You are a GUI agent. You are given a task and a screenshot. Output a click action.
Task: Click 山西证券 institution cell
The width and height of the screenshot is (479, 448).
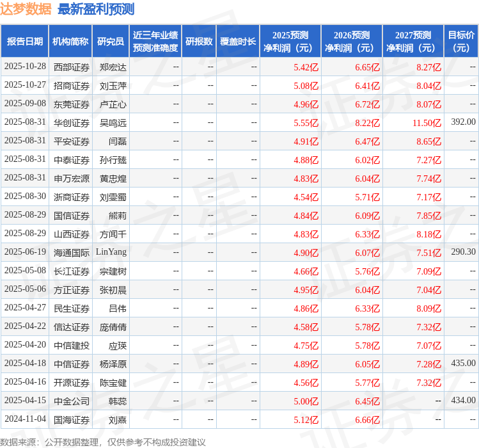[72, 234]
